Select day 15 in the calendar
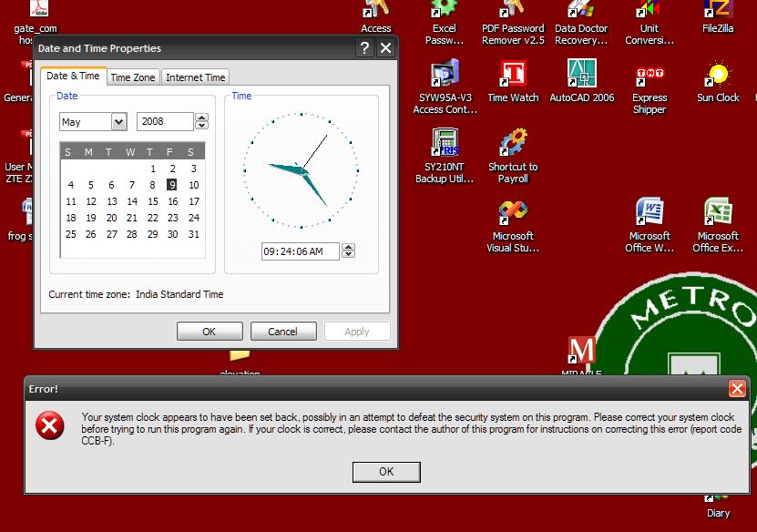Viewport: 757px width, 532px height. click(152, 201)
